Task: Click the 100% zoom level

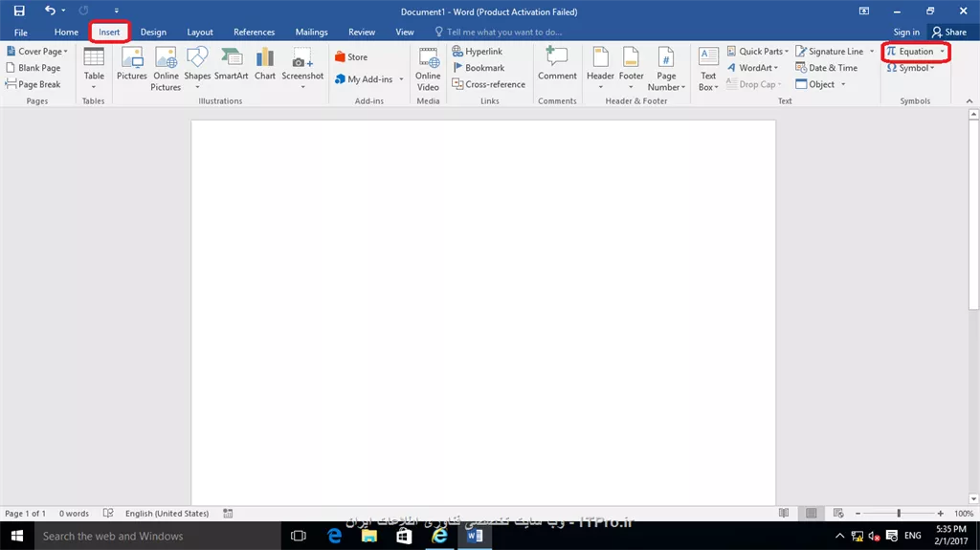Action: pos(963,513)
